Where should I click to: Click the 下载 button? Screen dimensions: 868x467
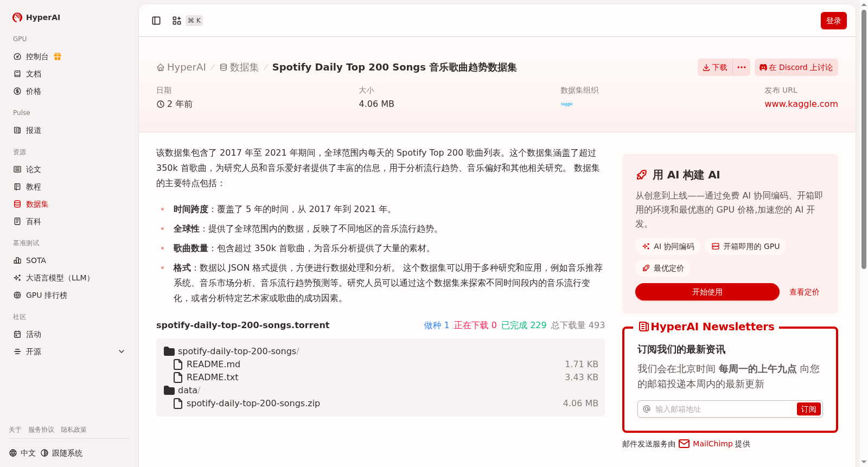point(715,67)
